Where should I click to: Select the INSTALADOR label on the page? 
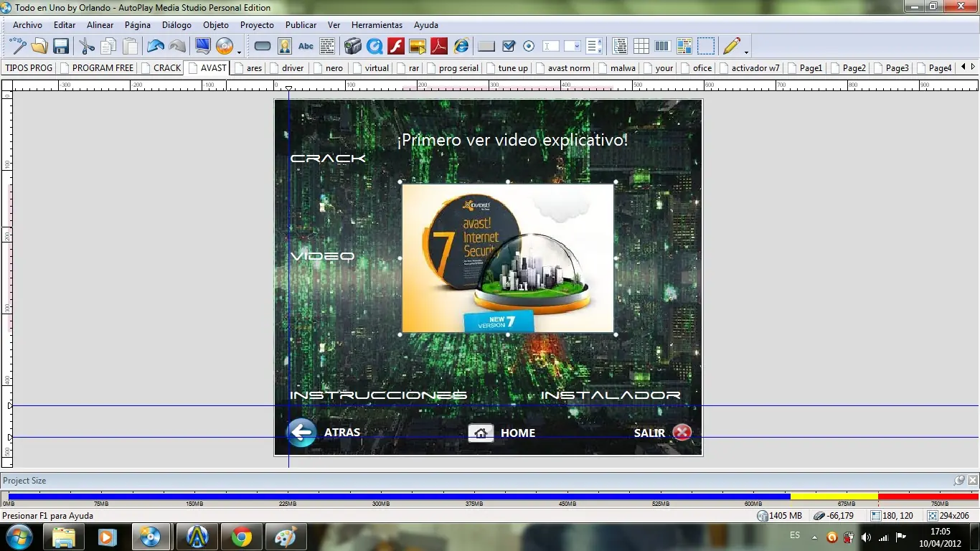(x=611, y=395)
